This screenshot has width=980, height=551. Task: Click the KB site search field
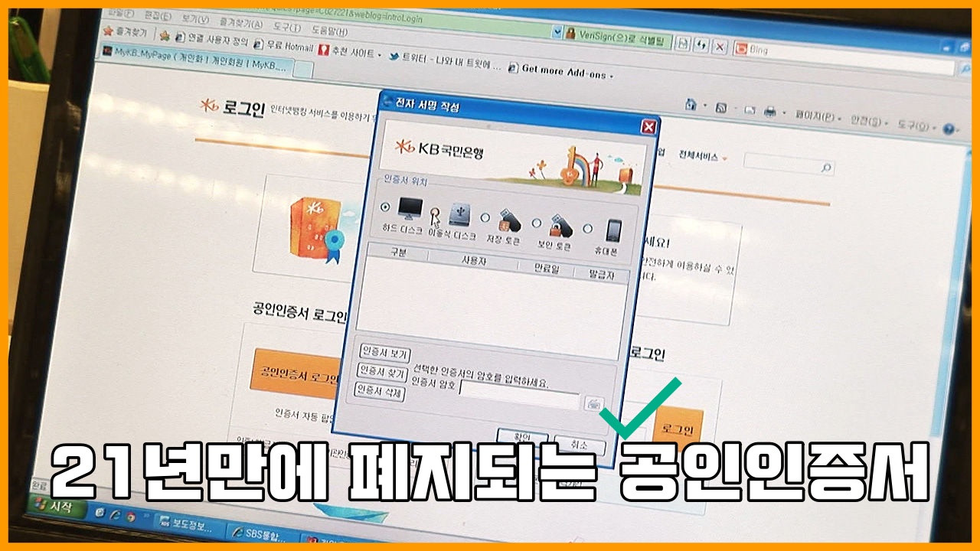(x=789, y=166)
